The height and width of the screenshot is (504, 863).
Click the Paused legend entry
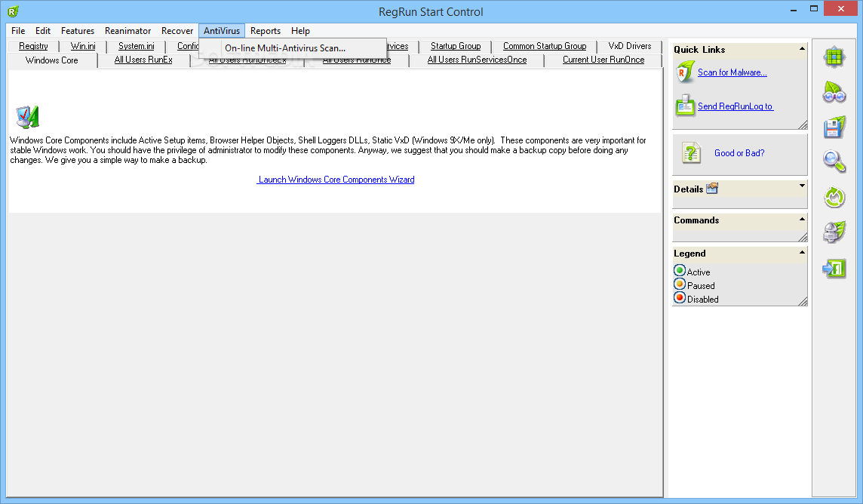(695, 285)
